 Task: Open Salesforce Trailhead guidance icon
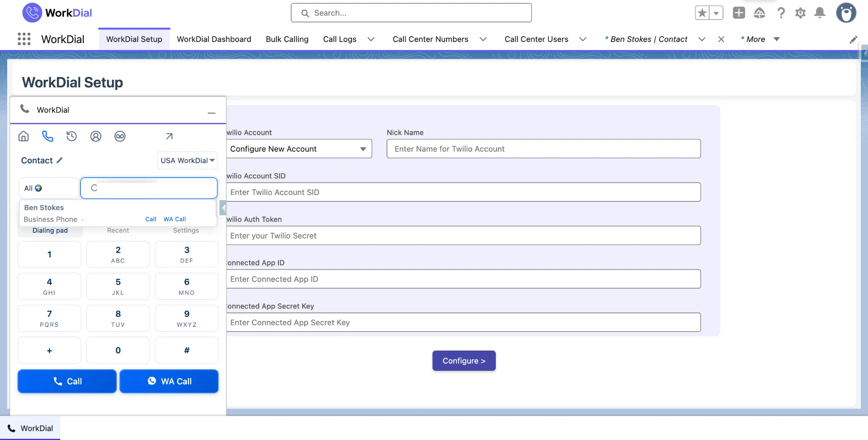coord(759,13)
